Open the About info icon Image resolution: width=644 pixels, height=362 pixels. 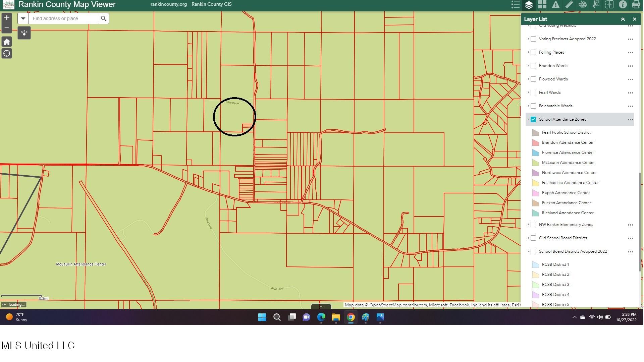[x=623, y=5]
